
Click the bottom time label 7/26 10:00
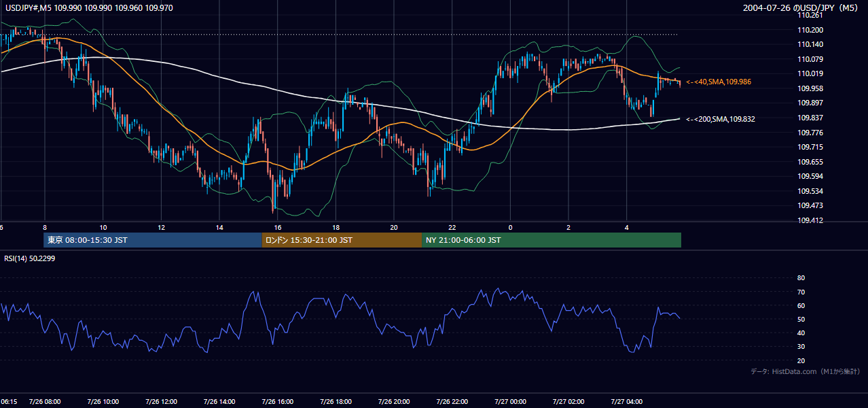(x=103, y=402)
